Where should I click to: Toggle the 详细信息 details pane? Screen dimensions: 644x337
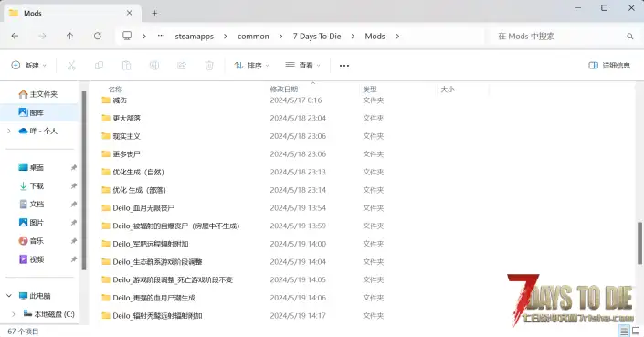[x=609, y=65]
